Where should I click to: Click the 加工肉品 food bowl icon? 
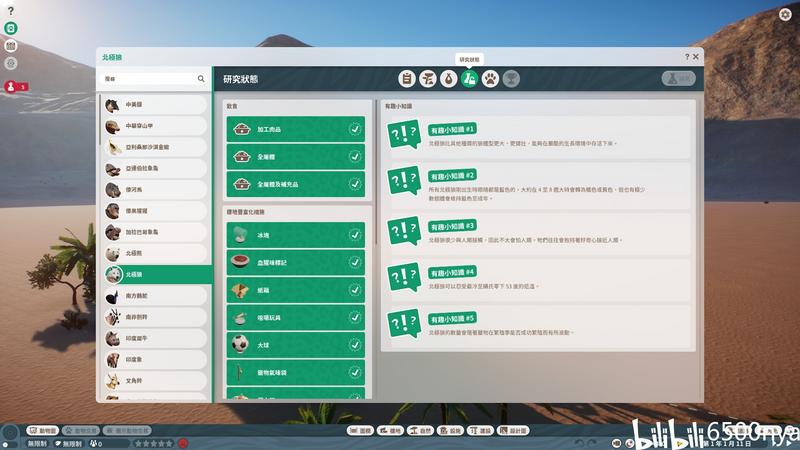[x=242, y=129]
